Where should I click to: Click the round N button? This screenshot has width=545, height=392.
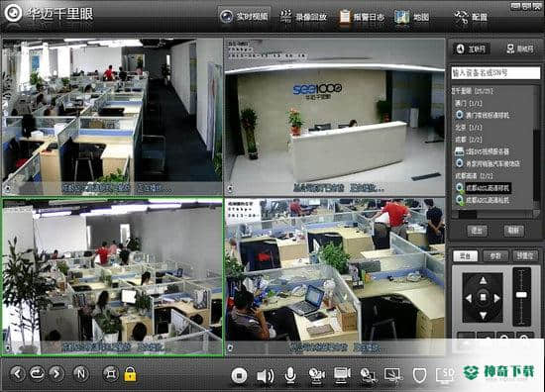(81, 374)
